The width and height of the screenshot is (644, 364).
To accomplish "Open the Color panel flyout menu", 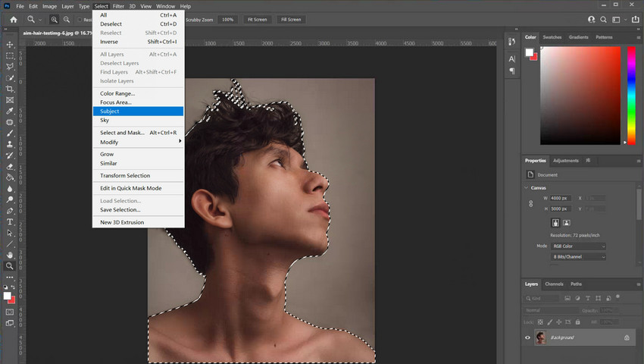I will tap(638, 37).
